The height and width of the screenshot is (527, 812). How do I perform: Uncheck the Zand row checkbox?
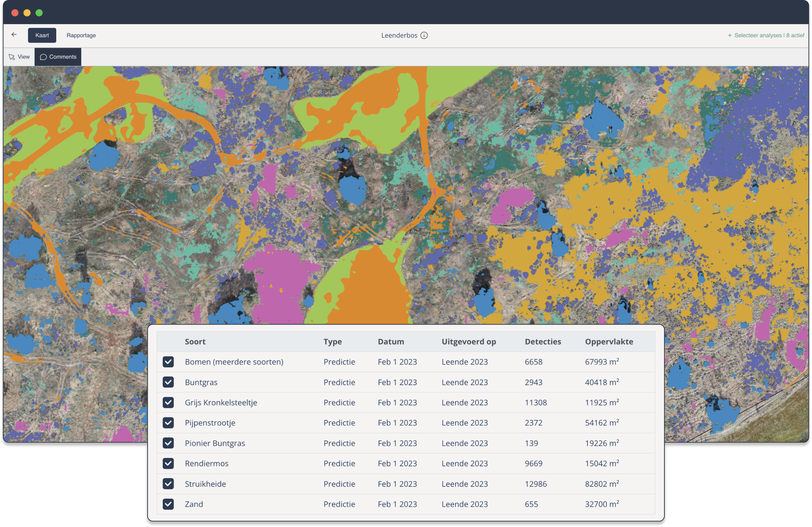tap(168, 504)
